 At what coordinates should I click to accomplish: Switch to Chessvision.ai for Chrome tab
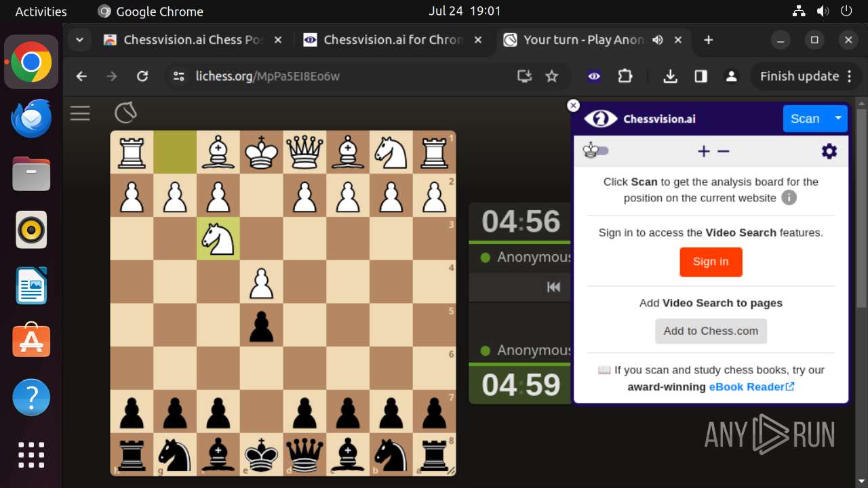pyautogui.click(x=393, y=40)
